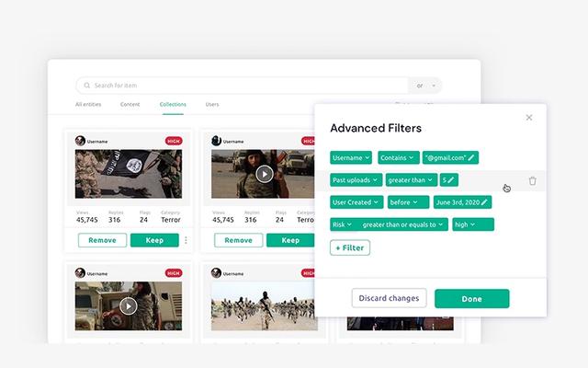
Task: Click Discard changes
Action: [x=389, y=298]
